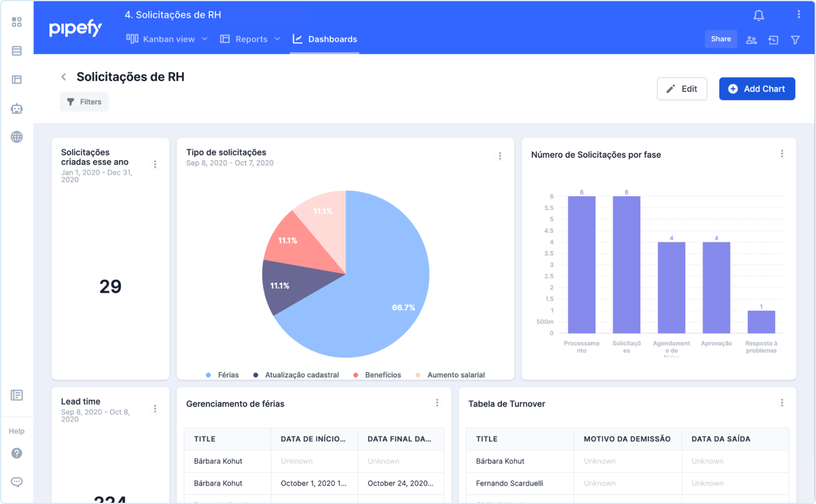The width and height of the screenshot is (816, 504).
Task: Open the funnel filter icon in header
Action: (795, 40)
